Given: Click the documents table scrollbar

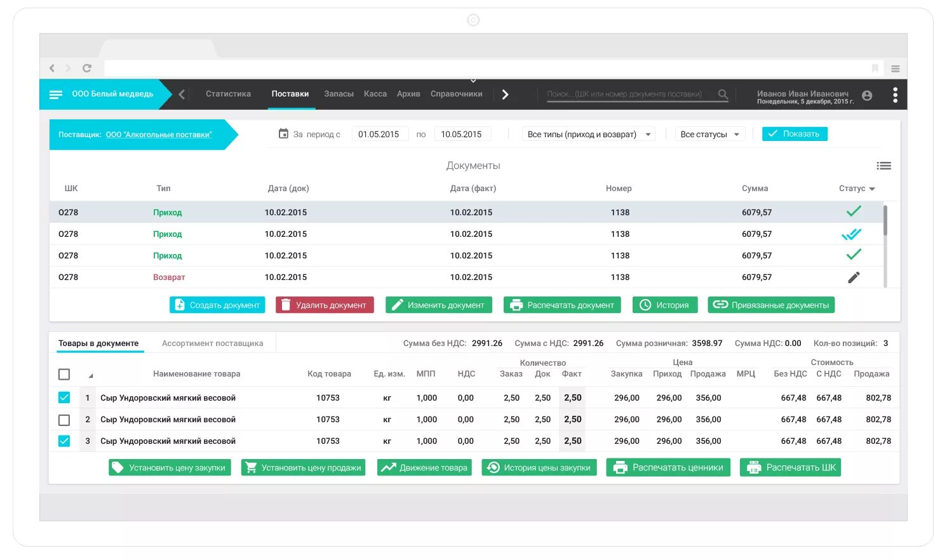Looking at the screenshot, I should click(885, 220).
